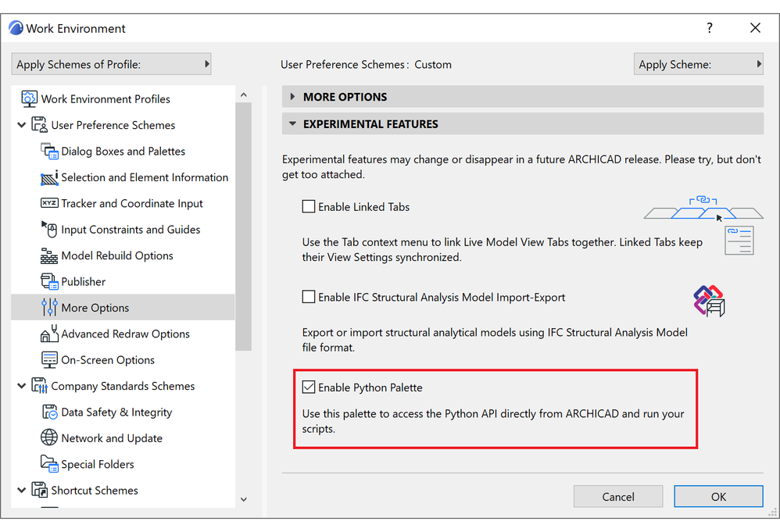Close the Work Environment dialog

pos(755,28)
